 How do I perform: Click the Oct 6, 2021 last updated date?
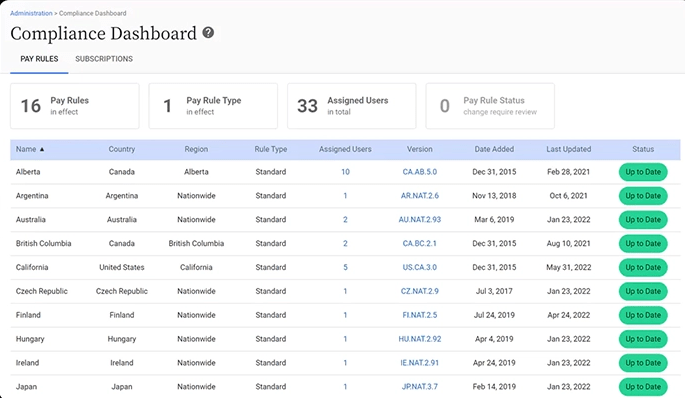coord(568,196)
